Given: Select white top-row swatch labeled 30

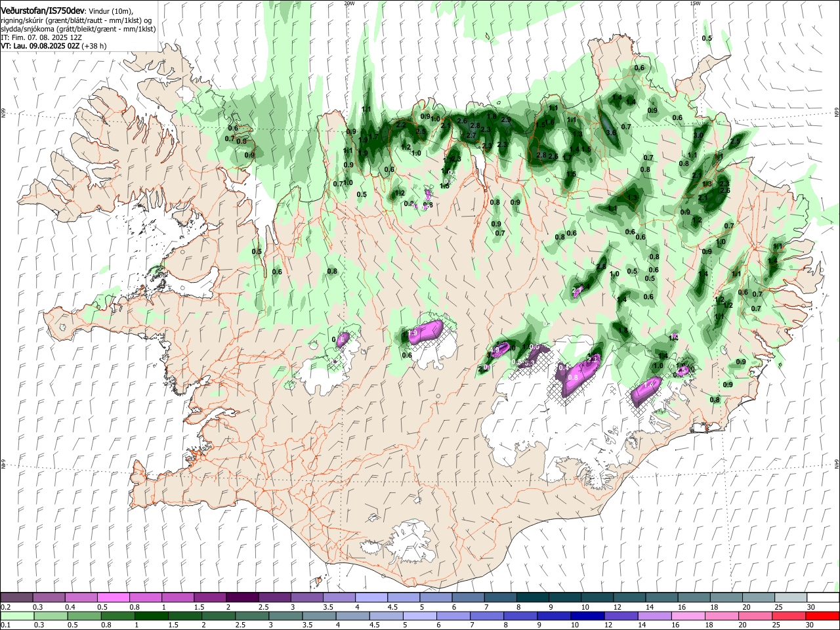Looking at the screenshot, I should click(x=823, y=598).
